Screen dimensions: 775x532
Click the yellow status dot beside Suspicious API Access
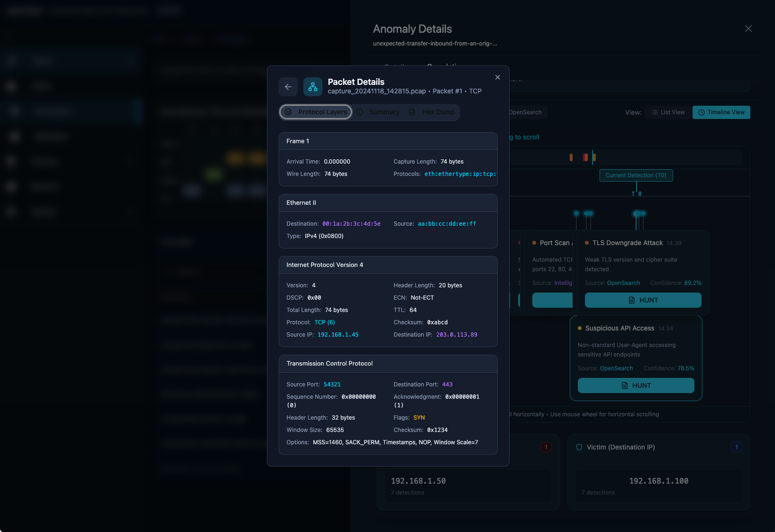coord(579,328)
